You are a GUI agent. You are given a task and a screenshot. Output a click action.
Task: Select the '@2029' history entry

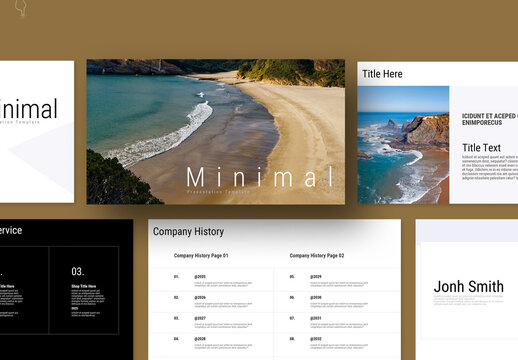pyautogui.click(x=316, y=277)
